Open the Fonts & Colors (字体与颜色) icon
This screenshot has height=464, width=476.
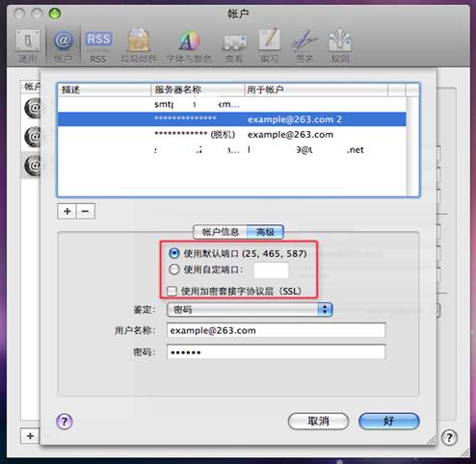click(189, 45)
